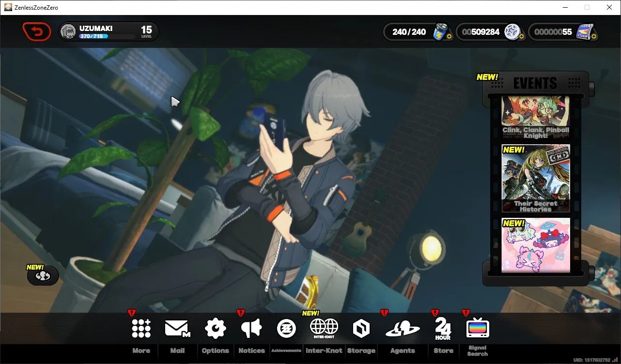The height and width of the screenshot is (364, 621).
Task: Add battery charge with plus button
Action: [x=450, y=36]
